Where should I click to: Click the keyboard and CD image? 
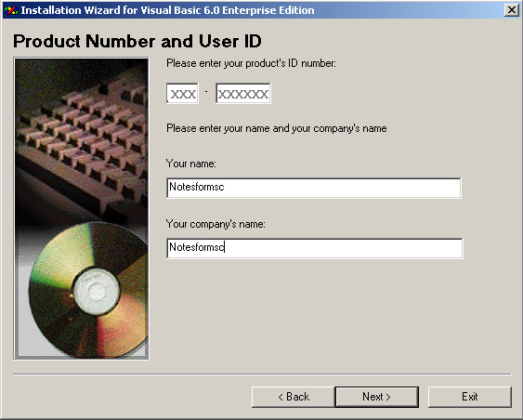(81, 208)
